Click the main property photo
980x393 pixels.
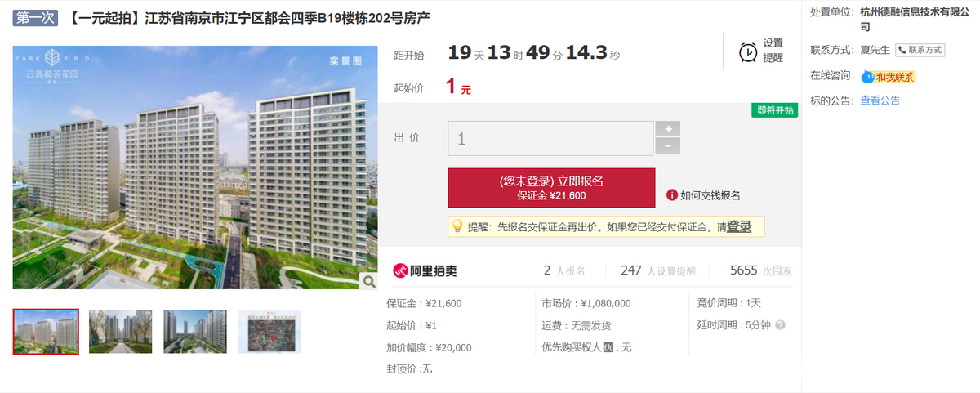pyautogui.click(x=196, y=167)
